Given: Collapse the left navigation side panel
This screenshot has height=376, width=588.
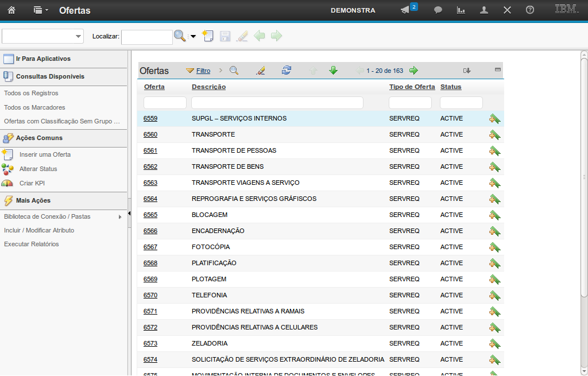Looking at the screenshot, I should (129, 214).
